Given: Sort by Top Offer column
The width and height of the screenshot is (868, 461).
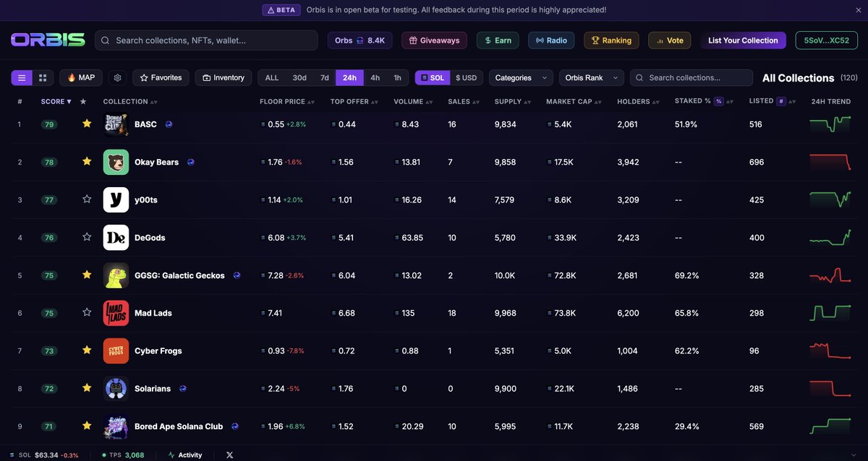Looking at the screenshot, I should (354, 101).
